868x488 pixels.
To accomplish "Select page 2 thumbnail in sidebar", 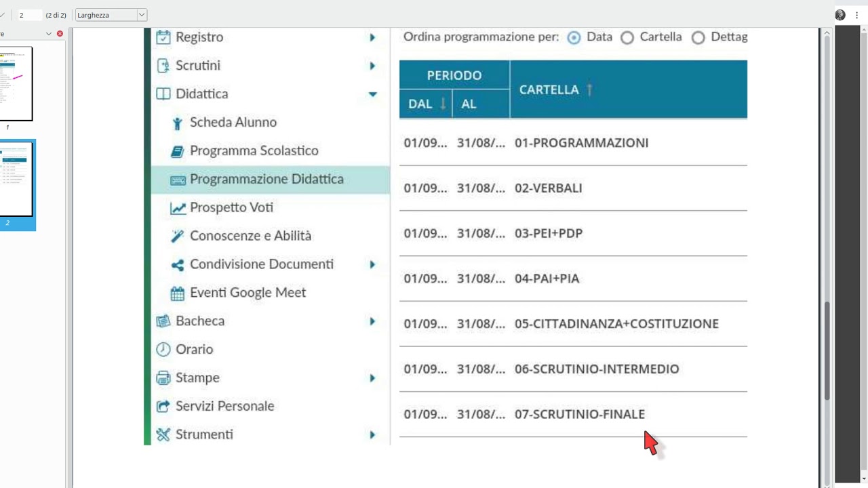I will (16, 180).
